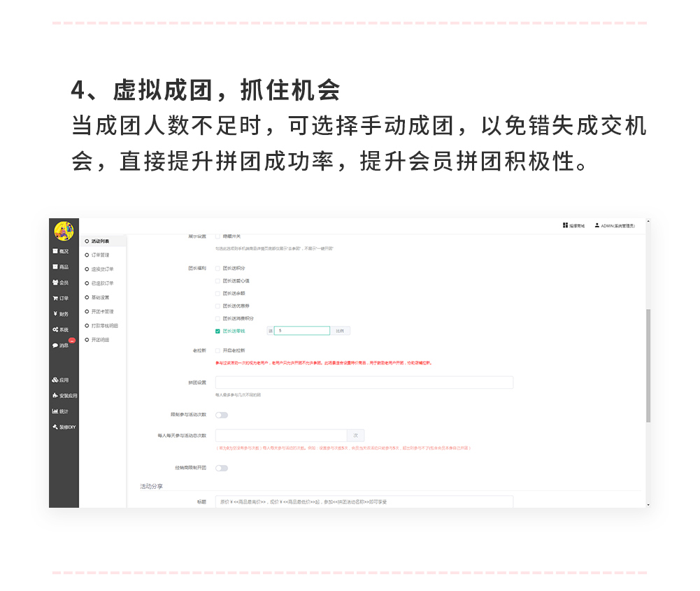Select 订单管理 in the submenu
The height and width of the screenshot is (591, 700).
point(101,255)
